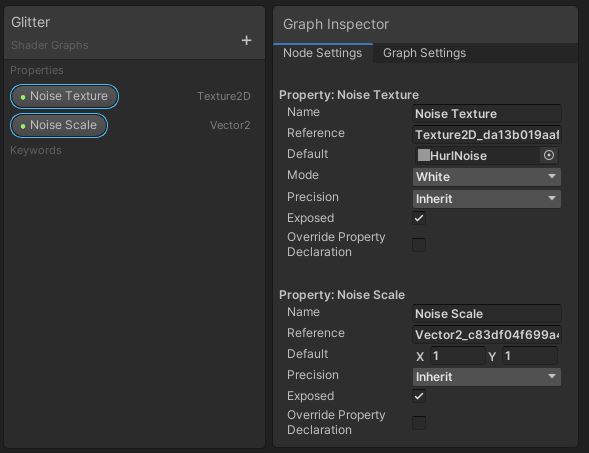Click the Graph Inspector panel title
Screen dimensions: 589x453
[x=336, y=24]
